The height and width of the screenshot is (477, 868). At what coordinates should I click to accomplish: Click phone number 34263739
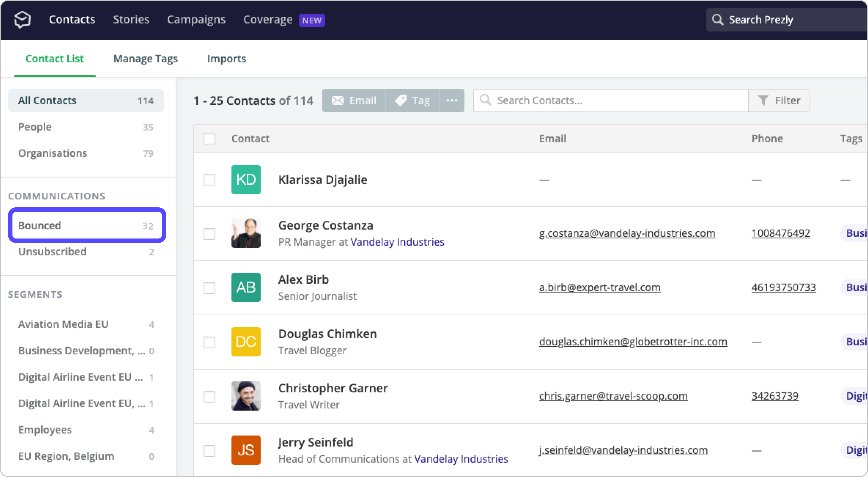pos(775,396)
